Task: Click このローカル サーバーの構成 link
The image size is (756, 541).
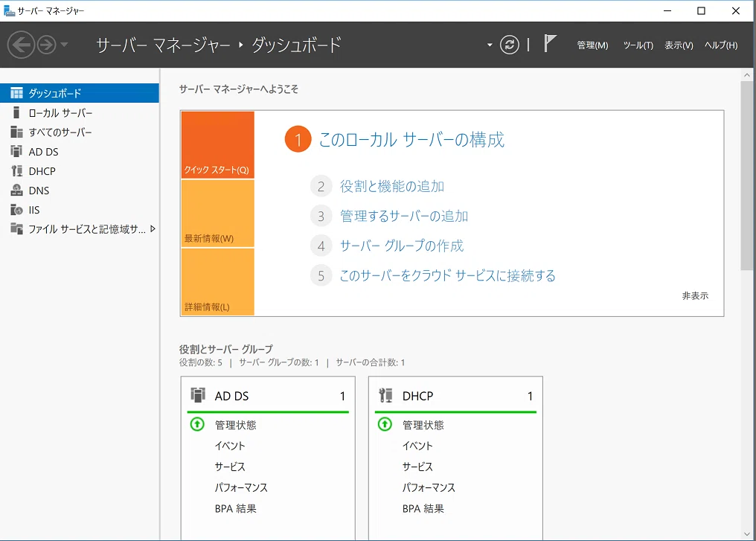Action: click(x=411, y=140)
